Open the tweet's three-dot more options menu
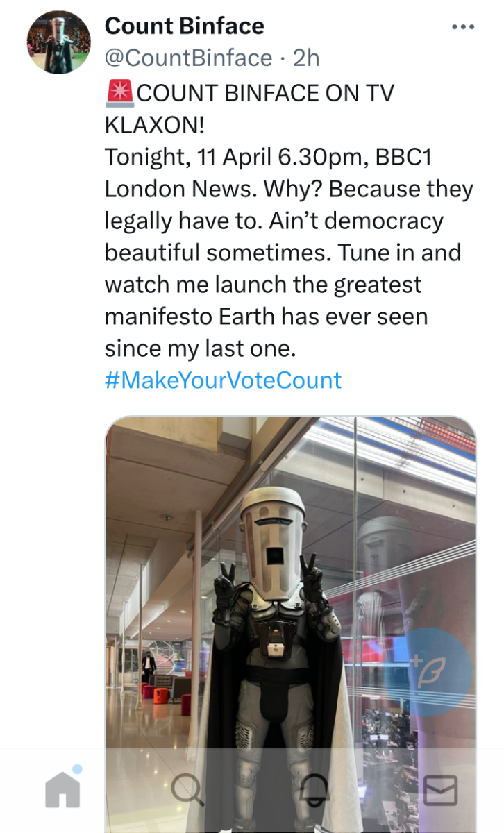Viewport: 504px width, 833px height. click(x=462, y=28)
